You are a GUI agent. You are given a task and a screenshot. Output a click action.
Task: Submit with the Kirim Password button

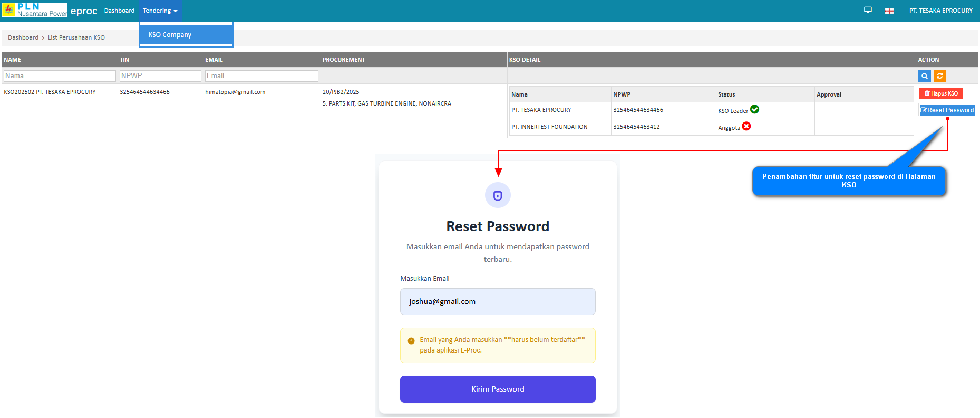click(x=498, y=389)
